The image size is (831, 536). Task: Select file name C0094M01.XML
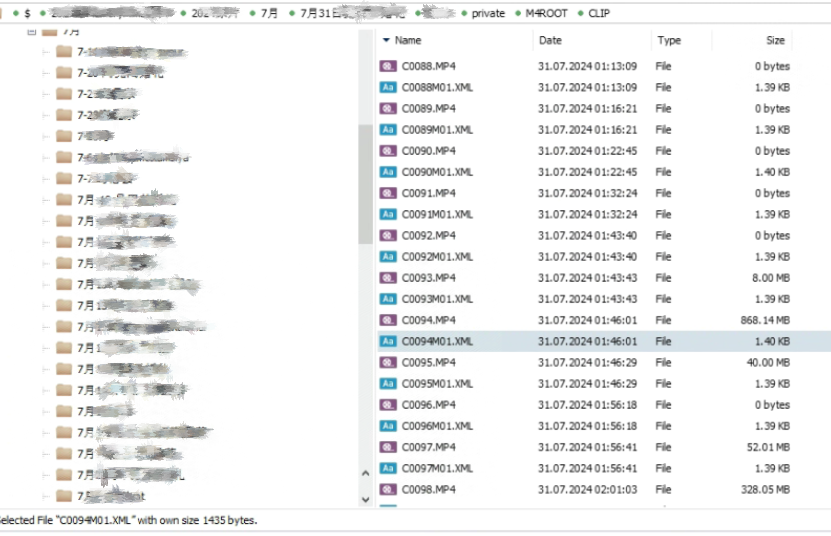[437, 341]
